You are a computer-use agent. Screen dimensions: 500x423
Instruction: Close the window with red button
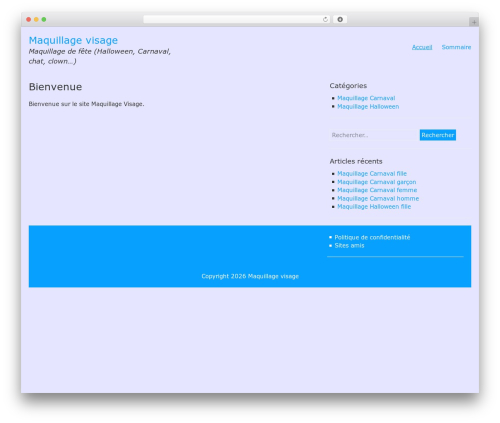pos(29,19)
